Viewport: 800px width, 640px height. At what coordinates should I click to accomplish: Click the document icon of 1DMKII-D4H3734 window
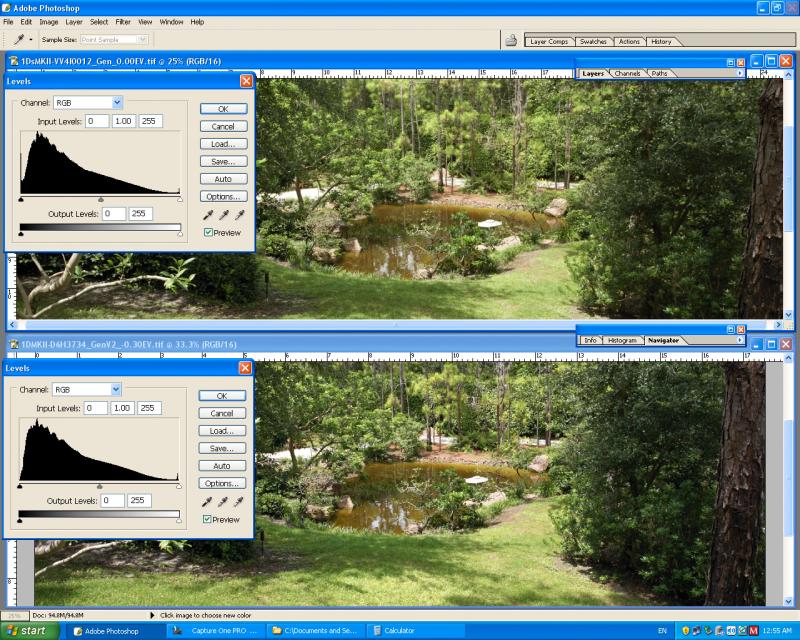14,344
